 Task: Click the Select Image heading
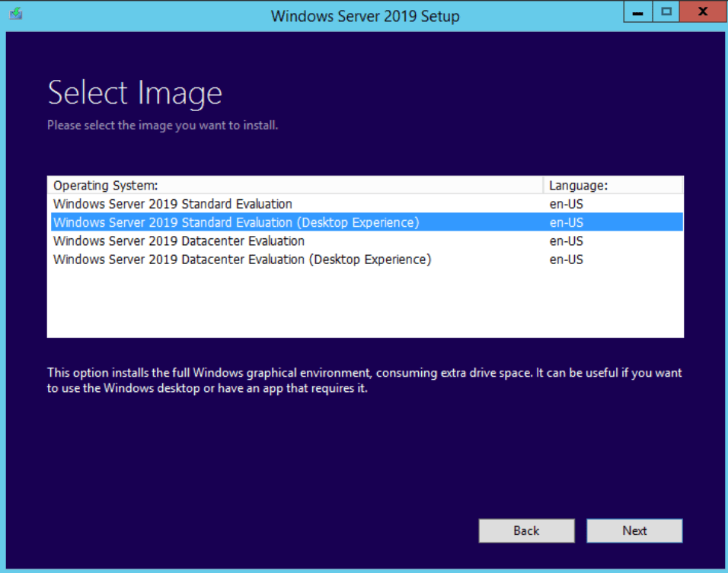click(135, 93)
